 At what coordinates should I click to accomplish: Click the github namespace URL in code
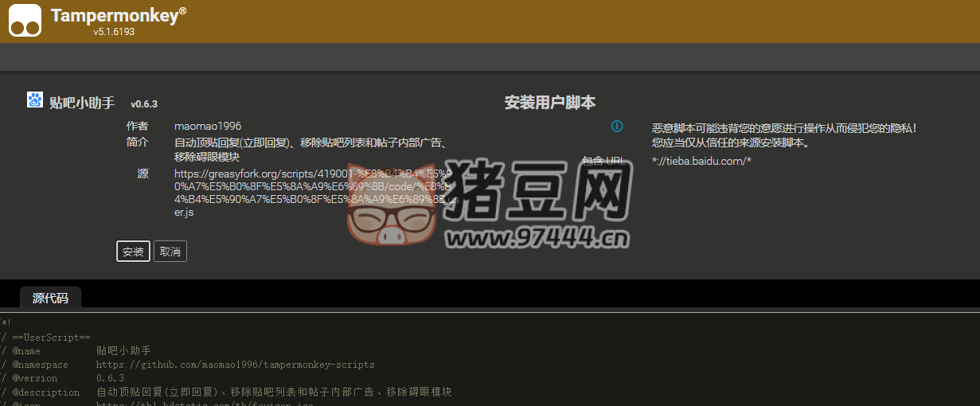[235, 365]
